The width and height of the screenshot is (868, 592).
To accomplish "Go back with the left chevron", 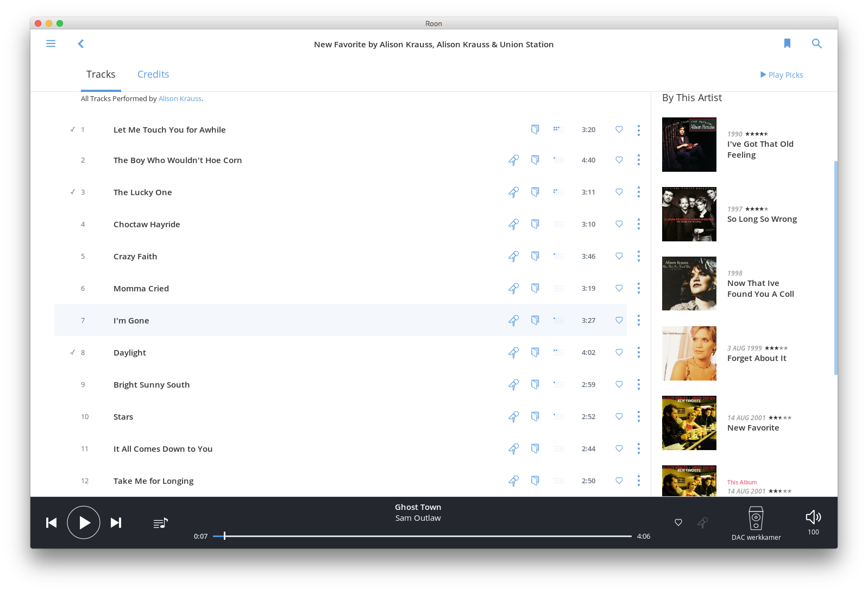I will (x=80, y=43).
